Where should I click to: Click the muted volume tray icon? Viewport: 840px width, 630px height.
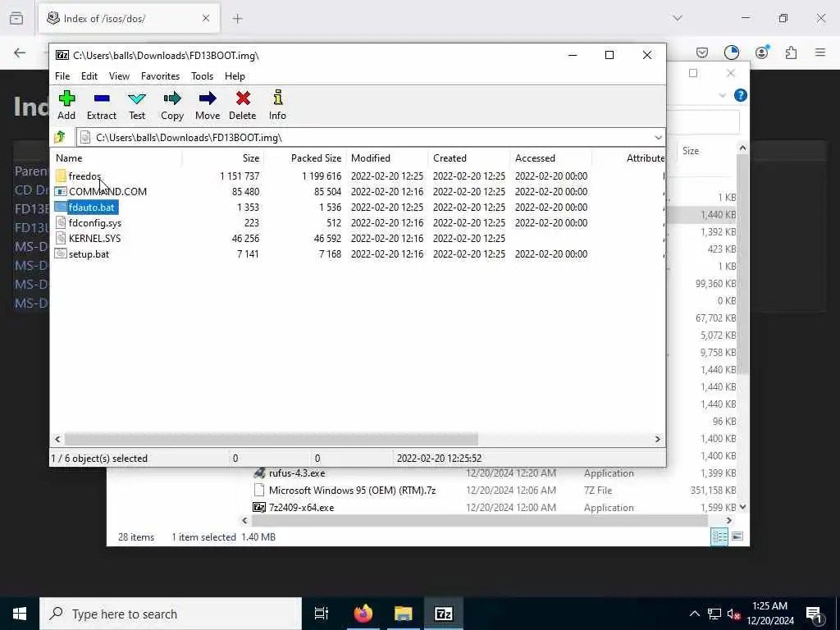point(734,614)
